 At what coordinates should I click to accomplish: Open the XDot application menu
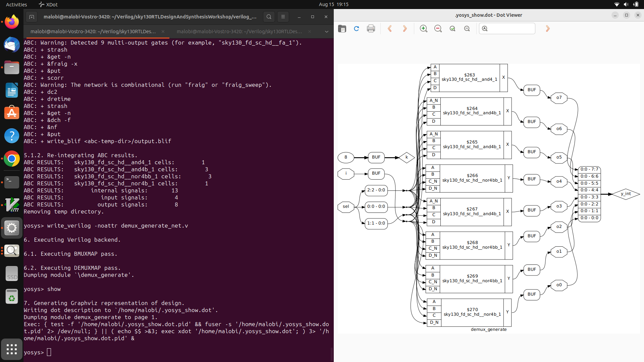pyautogui.click(x=48, y=4)
